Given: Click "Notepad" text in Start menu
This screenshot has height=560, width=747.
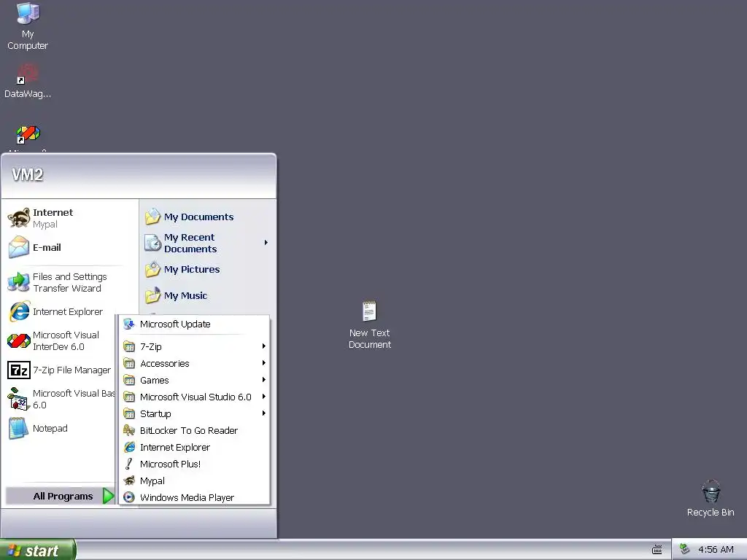Looking at the screenshot, I should 50,428.
